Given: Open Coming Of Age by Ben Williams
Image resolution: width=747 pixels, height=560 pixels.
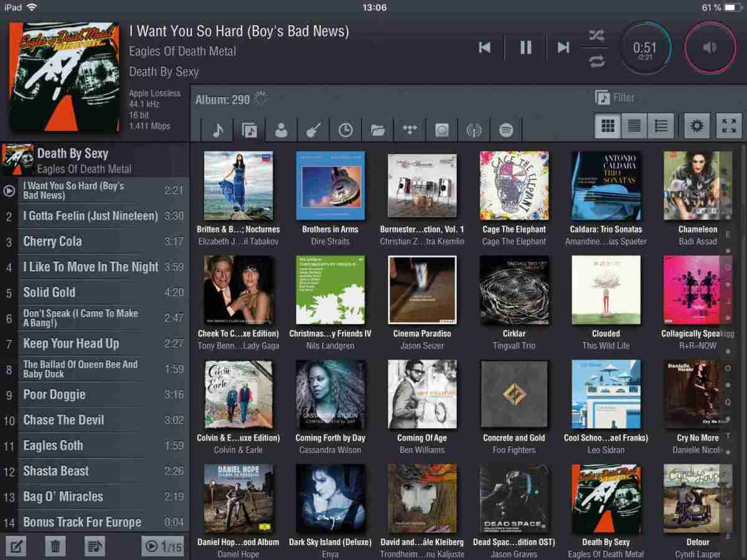Looking at the screenshot, I should (422, 394).
